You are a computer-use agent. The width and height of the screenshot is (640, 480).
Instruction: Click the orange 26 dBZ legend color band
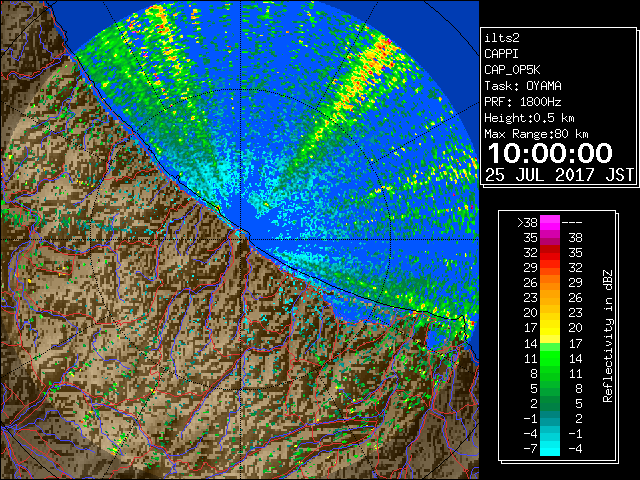coord(550,283)
